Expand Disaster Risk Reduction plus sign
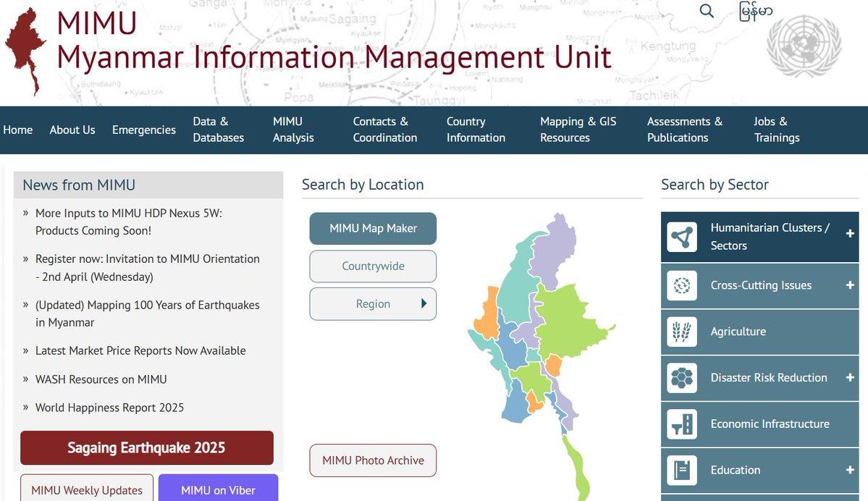Image resolution: width=868 pixels, height=501 pixels. 850,377
